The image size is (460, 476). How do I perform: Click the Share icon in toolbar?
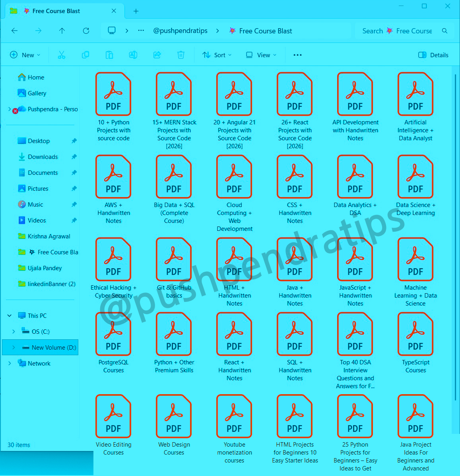pyautogui.click(x=157, y=55)
